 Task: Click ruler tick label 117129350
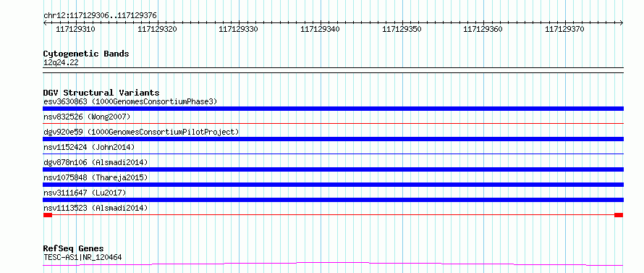402,29
